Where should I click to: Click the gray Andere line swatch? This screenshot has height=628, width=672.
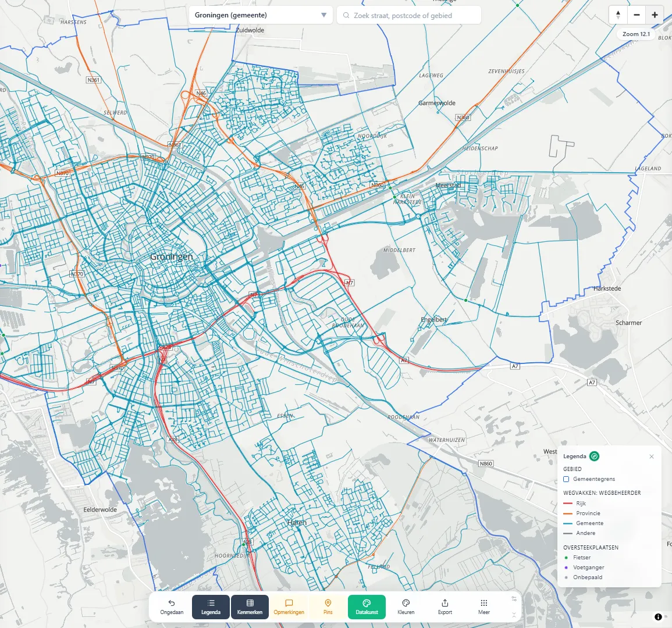[x=568, y=533]
